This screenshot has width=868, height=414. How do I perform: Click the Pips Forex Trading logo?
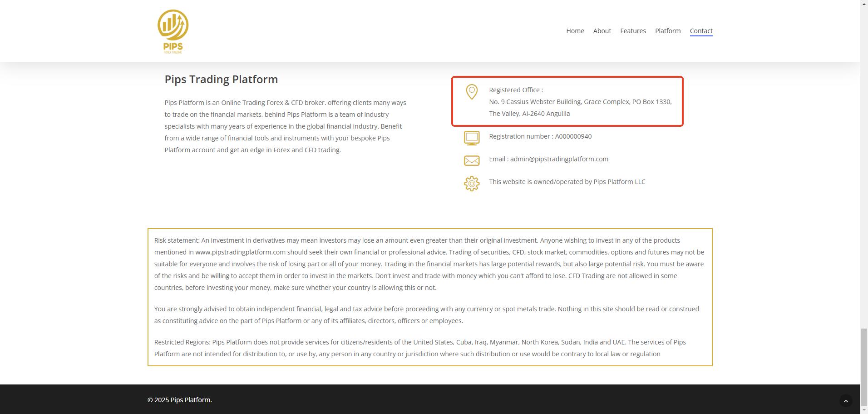(173, 31)
